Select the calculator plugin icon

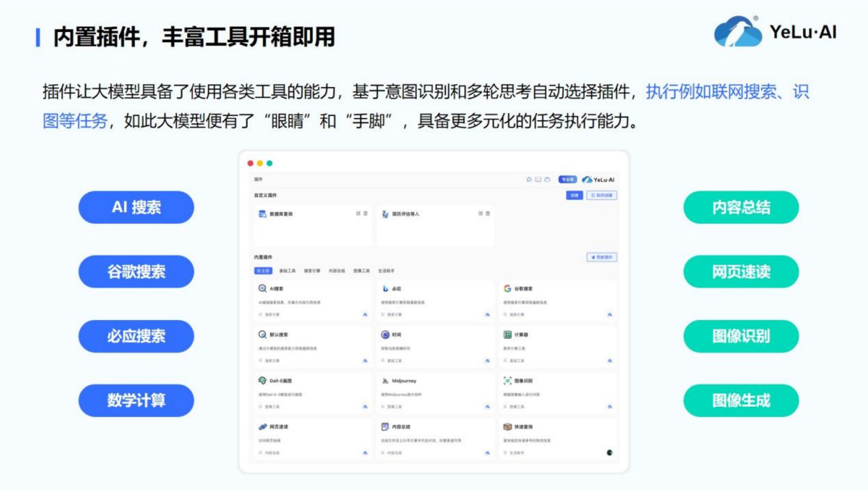pyautogui.click(x=507, y=335)
